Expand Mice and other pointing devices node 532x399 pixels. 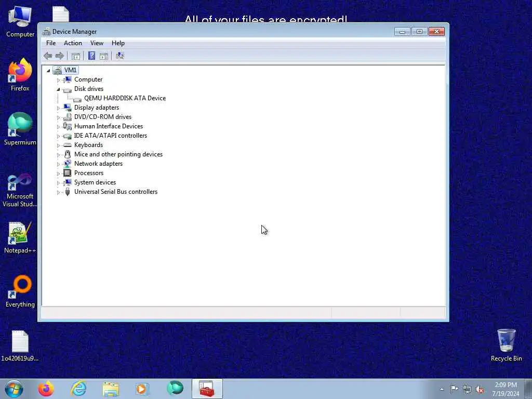(58, 155)
